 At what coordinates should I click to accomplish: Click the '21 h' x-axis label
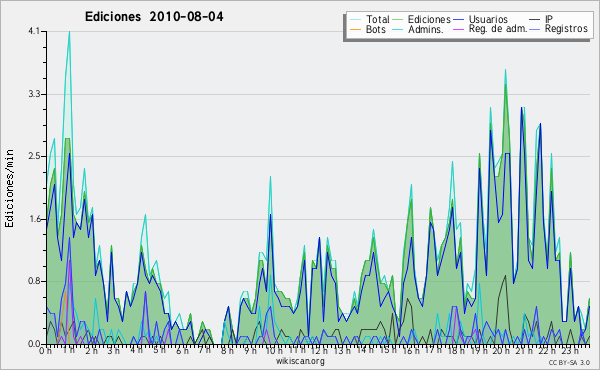pyautogui.click(x=524, y=350)
